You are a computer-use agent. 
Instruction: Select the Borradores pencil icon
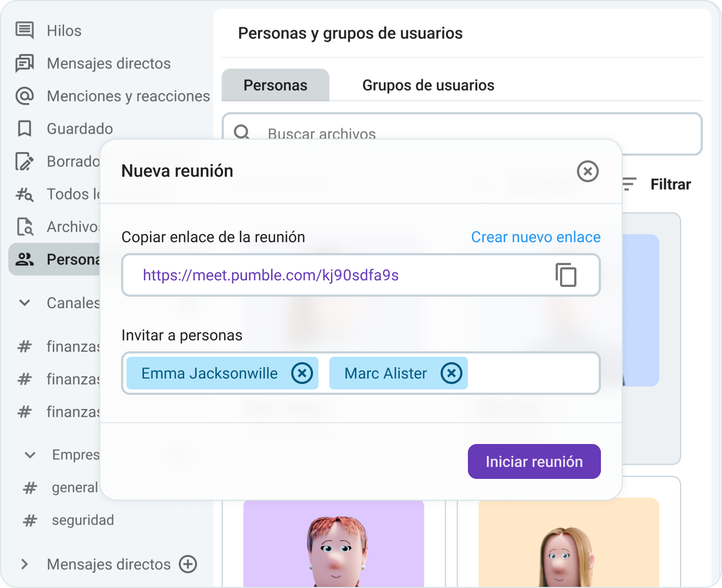[x=24, y=161]
